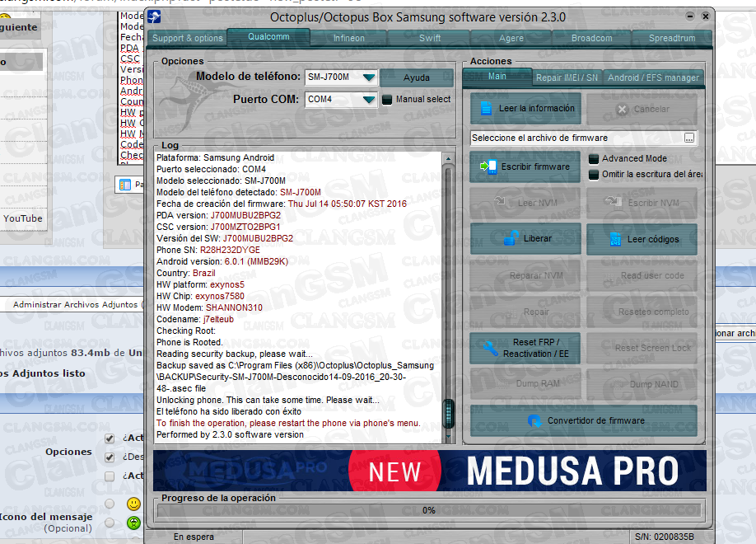Enable the Manual select checkbox

[387, 100]
